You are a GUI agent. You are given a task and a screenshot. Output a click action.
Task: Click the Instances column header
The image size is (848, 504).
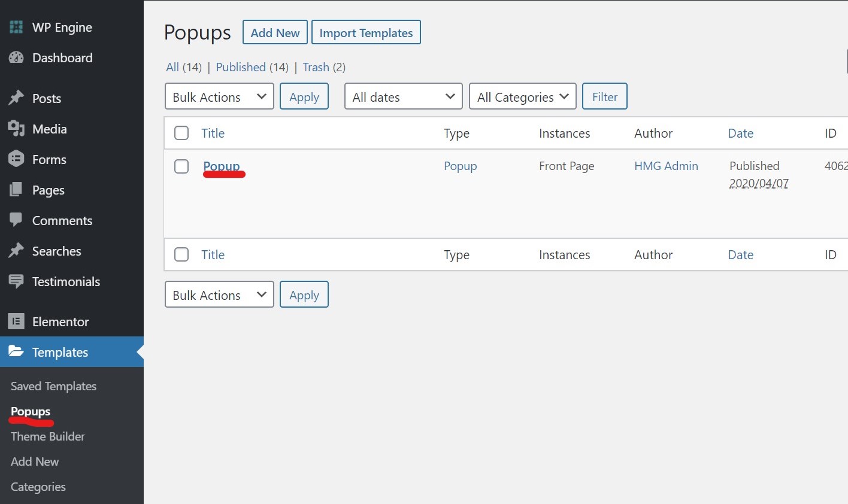[565, 133]
